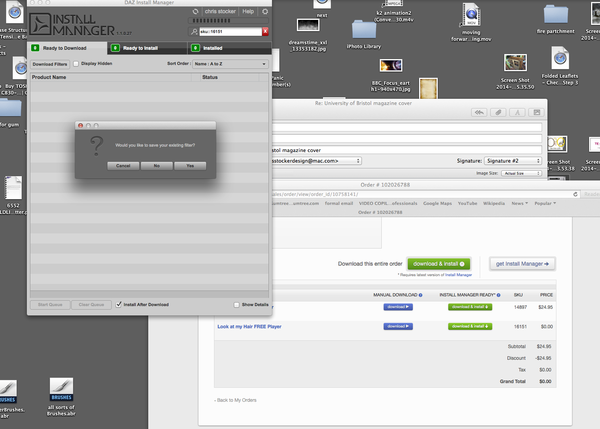Click the photo browser icon in mail window

(536, 112)
